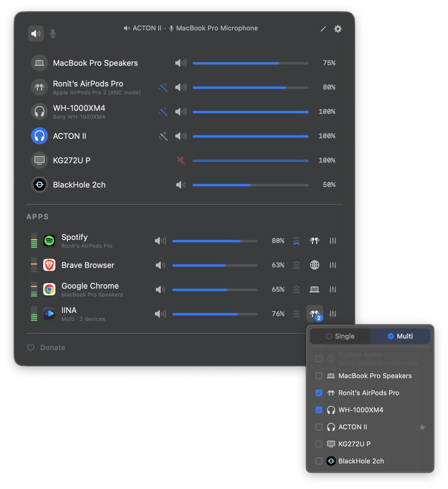448x489 pixels.
Task: Open Google Chrome equalizer sliders icon
Action: click(x=333, y=289)
